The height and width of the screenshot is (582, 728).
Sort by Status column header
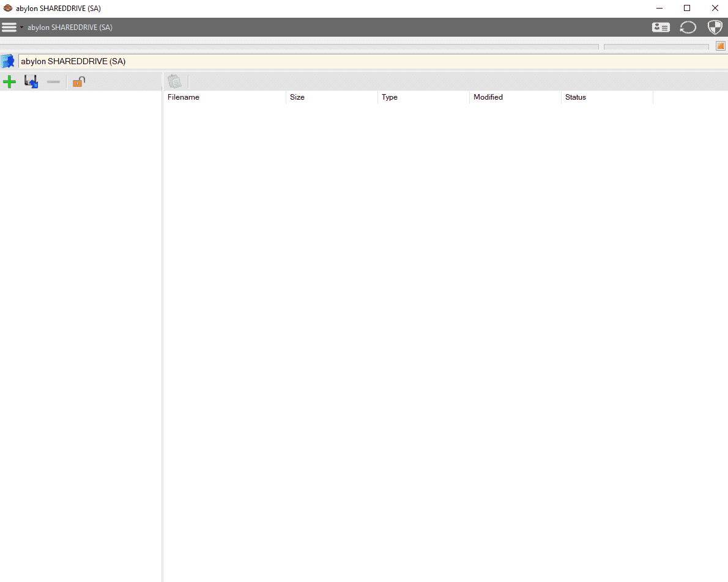(607, 97)
